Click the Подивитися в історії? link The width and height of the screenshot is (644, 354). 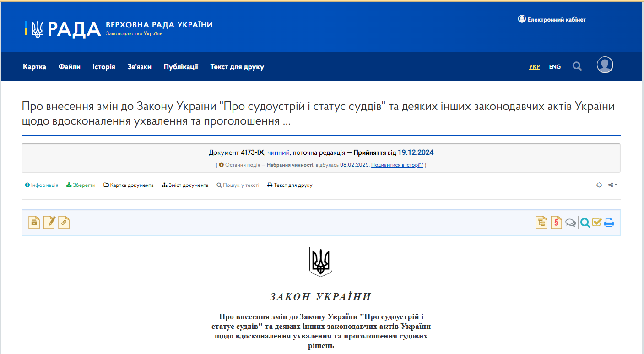(396, 165)
